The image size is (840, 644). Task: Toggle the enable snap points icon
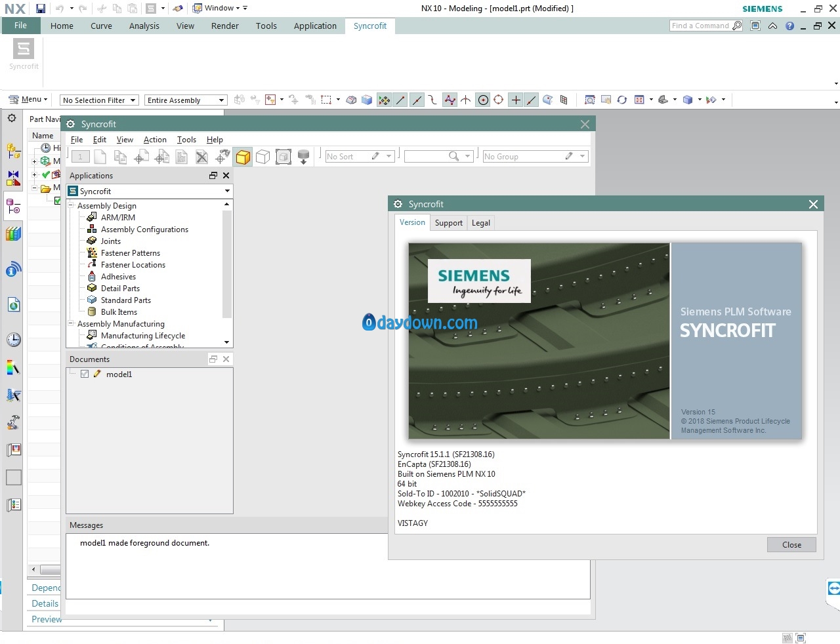384,100
